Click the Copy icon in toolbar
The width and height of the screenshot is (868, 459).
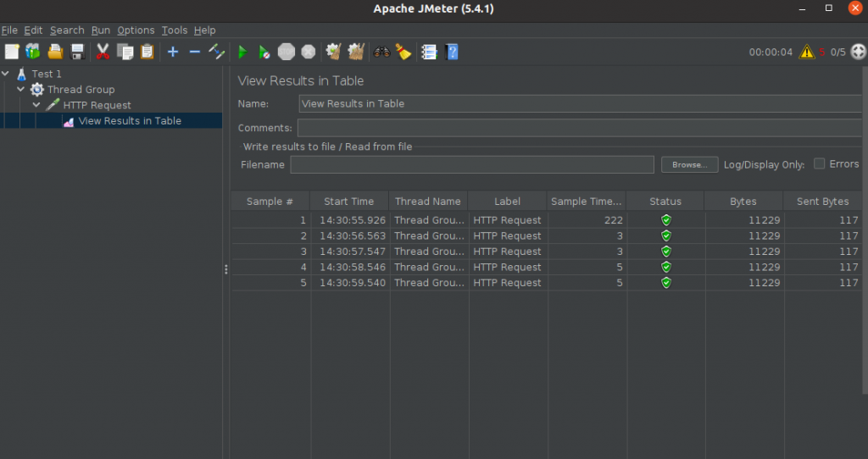(125, 52)
